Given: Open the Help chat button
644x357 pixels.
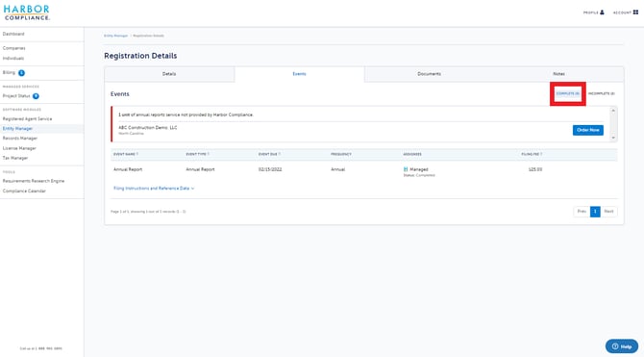Looking at the screenshot, I should coord(621,346).
